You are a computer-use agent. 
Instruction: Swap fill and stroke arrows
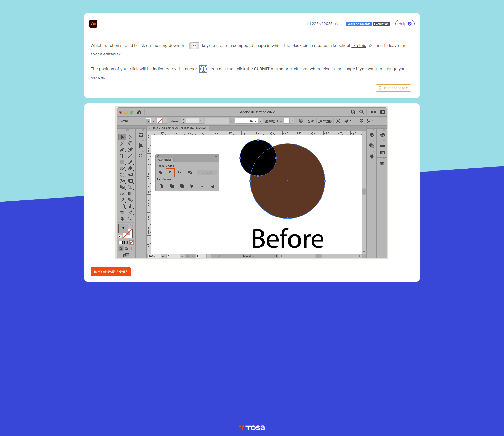[132, 226]
